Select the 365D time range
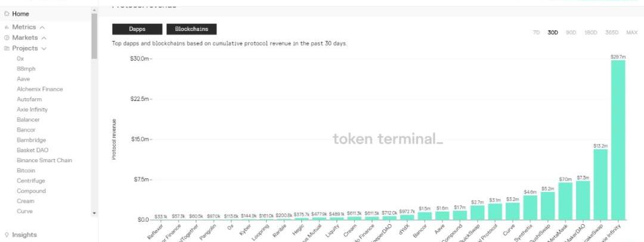 click(x=612, y=32)
